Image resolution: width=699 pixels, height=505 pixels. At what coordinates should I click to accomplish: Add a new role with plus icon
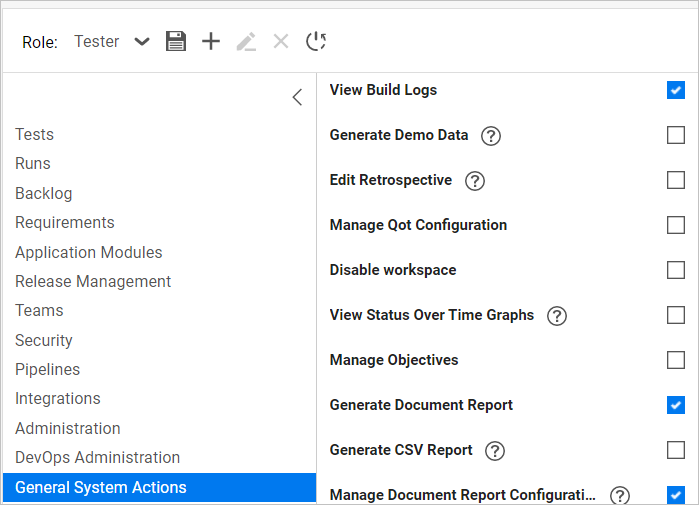211,41
